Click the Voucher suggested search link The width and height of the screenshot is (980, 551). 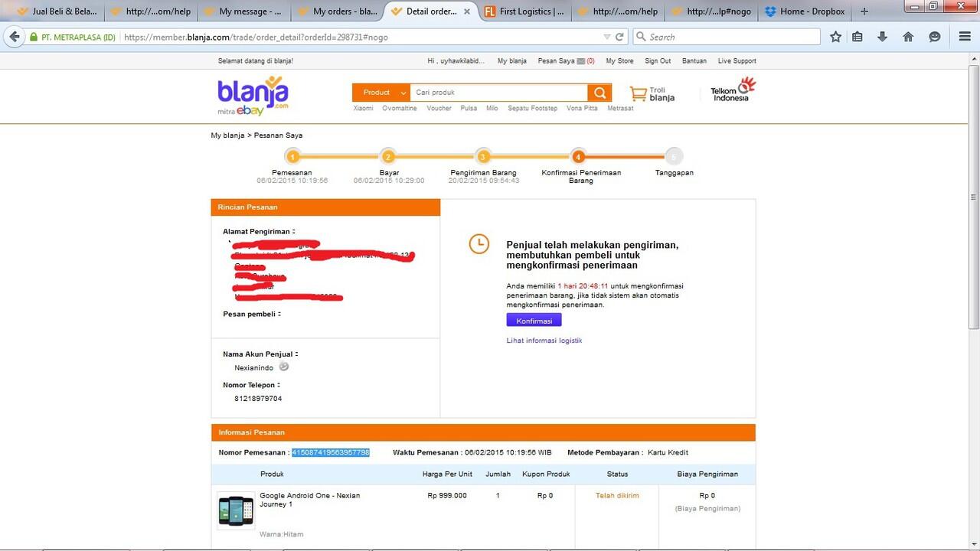tap(439, 109)
